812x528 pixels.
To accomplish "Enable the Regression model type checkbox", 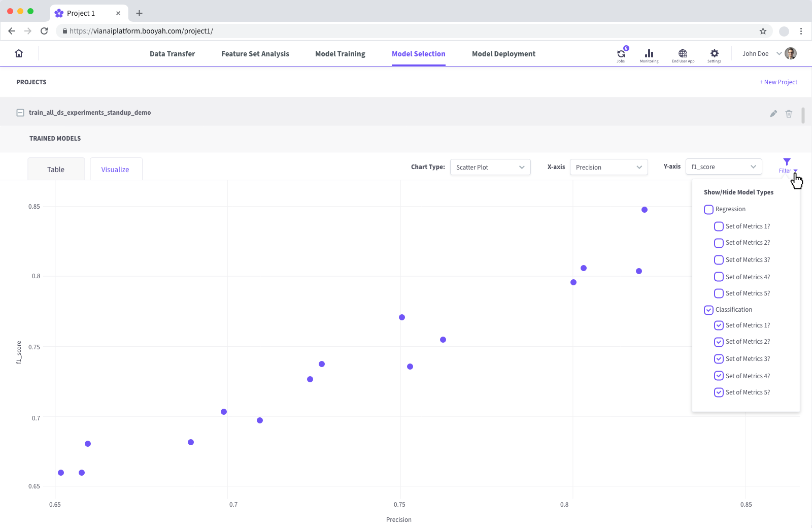I will pyautogui.click(x=708, y=209).
